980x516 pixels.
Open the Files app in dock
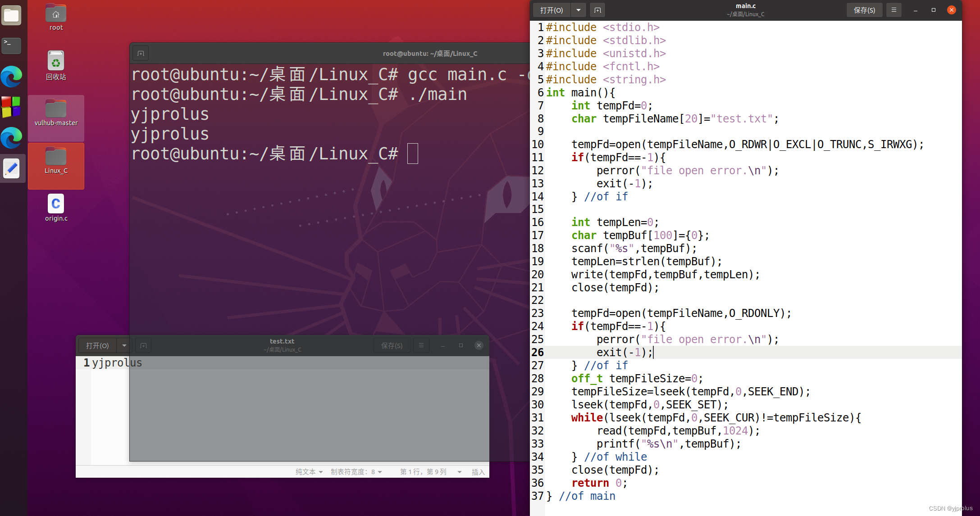(11, 16)
